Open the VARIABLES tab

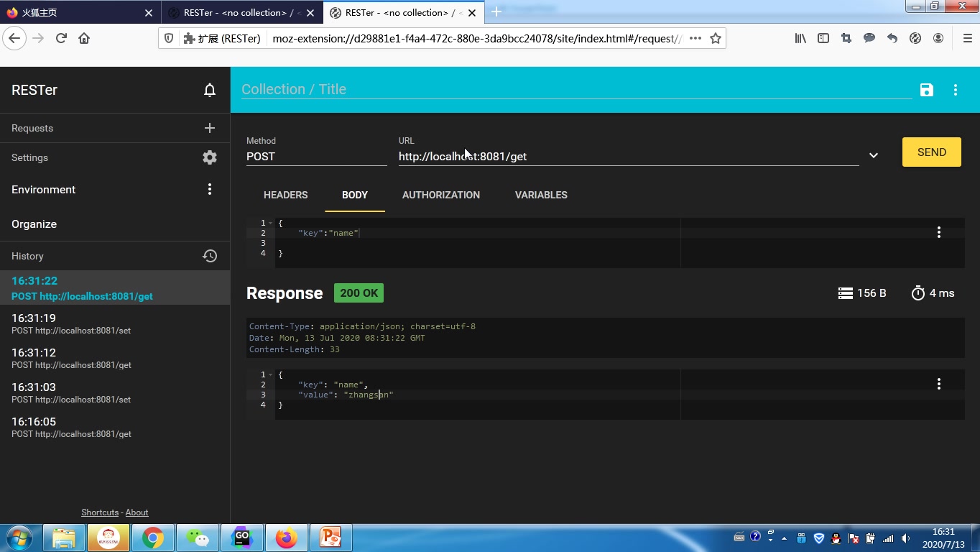(541, 195)
